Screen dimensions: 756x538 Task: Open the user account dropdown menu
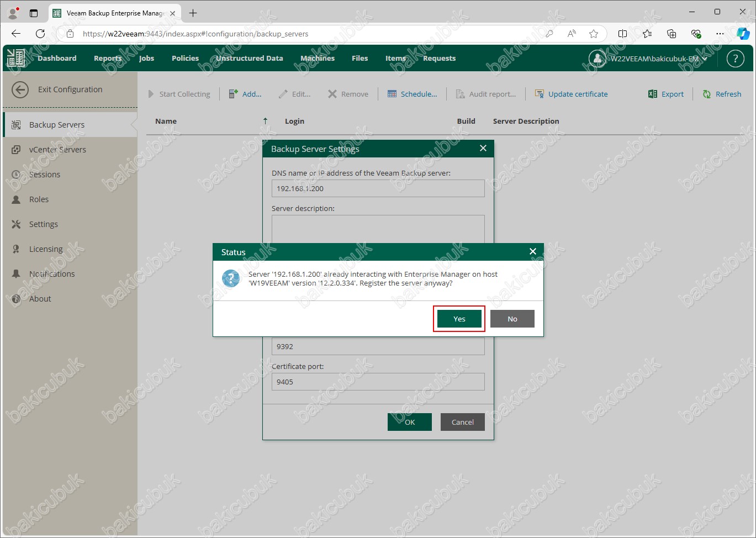coord(649,58)
